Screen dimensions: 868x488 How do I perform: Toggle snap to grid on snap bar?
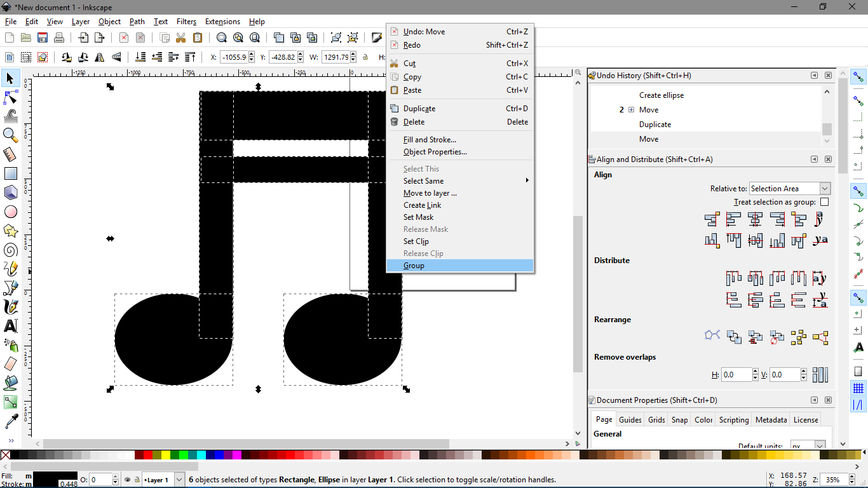pyautogui.click(x=858, y=388)
